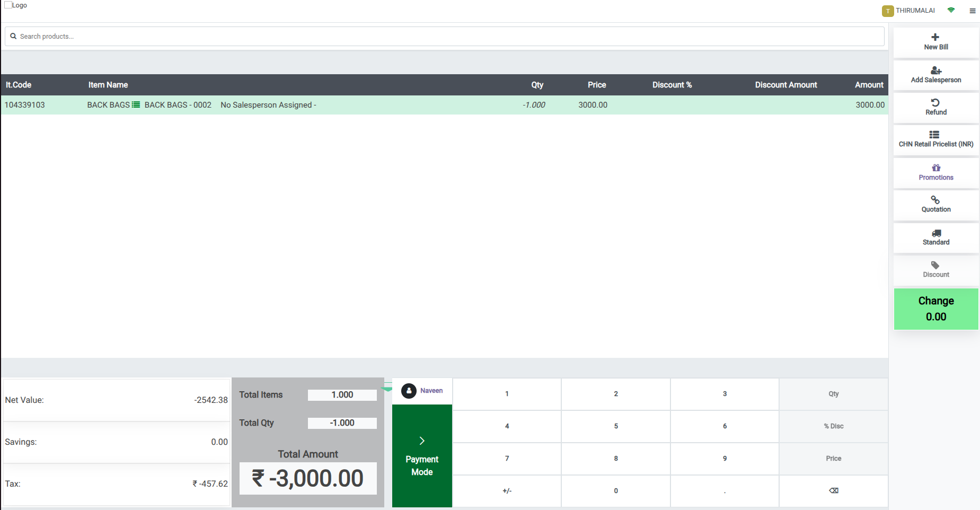Click the Refund button
Screen dimensions: 980x510
(936, 108)
